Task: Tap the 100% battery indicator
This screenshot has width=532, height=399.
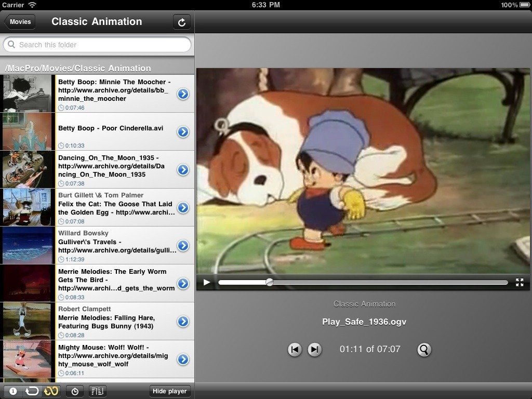Action: [514, 5]
